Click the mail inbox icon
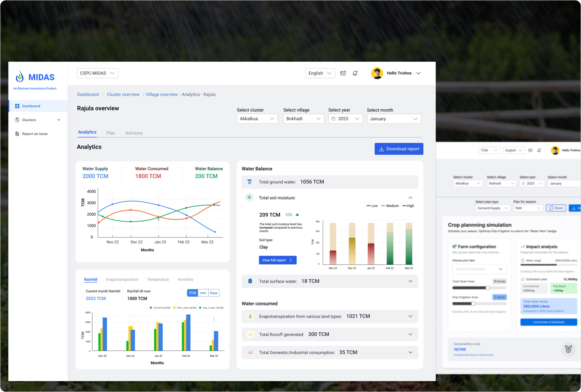581x392 pixels. [343, 73]
